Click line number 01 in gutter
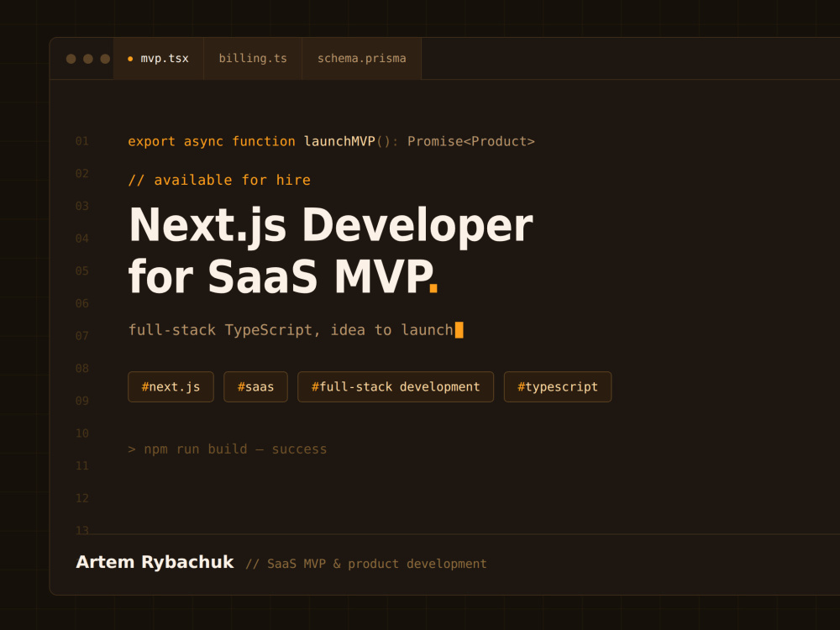 (82, 141)
